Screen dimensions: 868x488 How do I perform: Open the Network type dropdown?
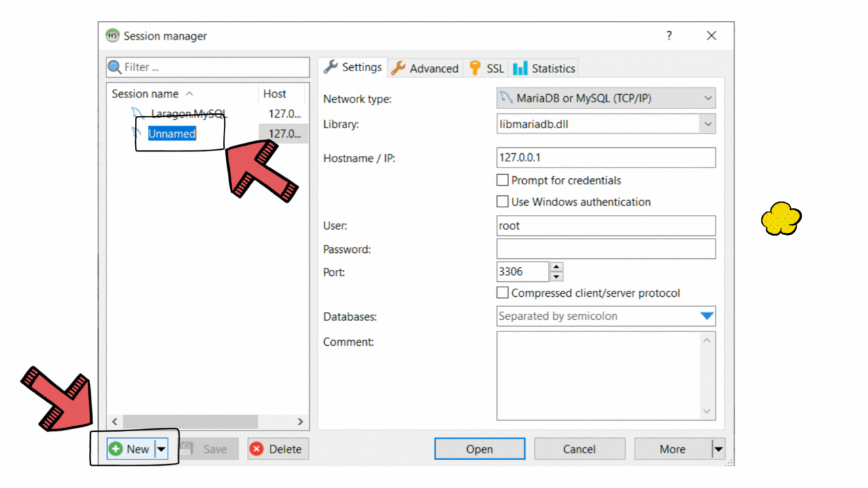[x=606, y=98]
